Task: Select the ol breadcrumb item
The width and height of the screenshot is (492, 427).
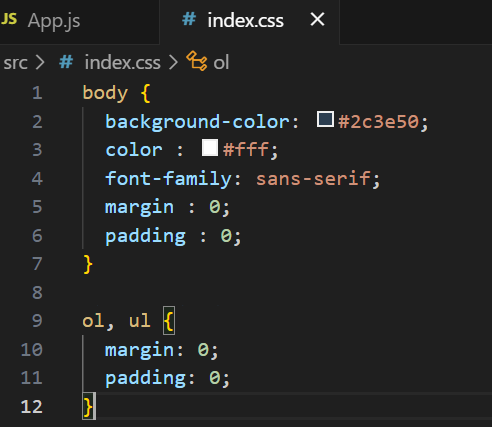Action: (x=221, y=62)
